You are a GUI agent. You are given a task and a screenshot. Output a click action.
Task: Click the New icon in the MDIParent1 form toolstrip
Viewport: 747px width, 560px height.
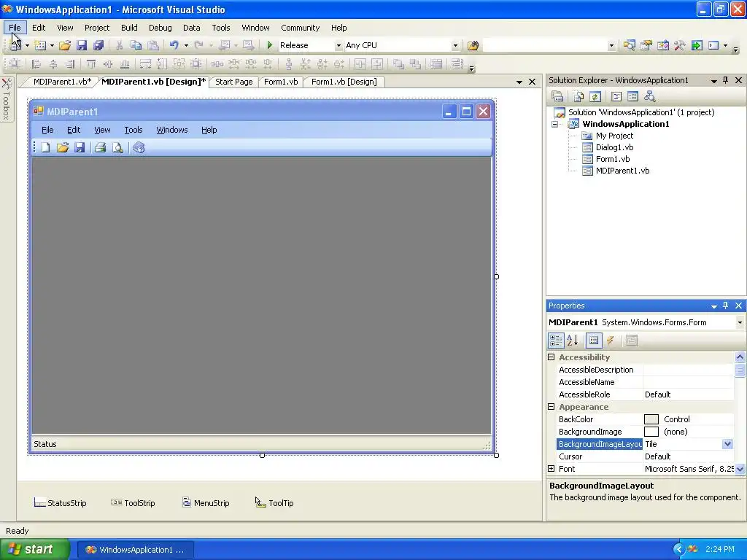tap(46, 147)
